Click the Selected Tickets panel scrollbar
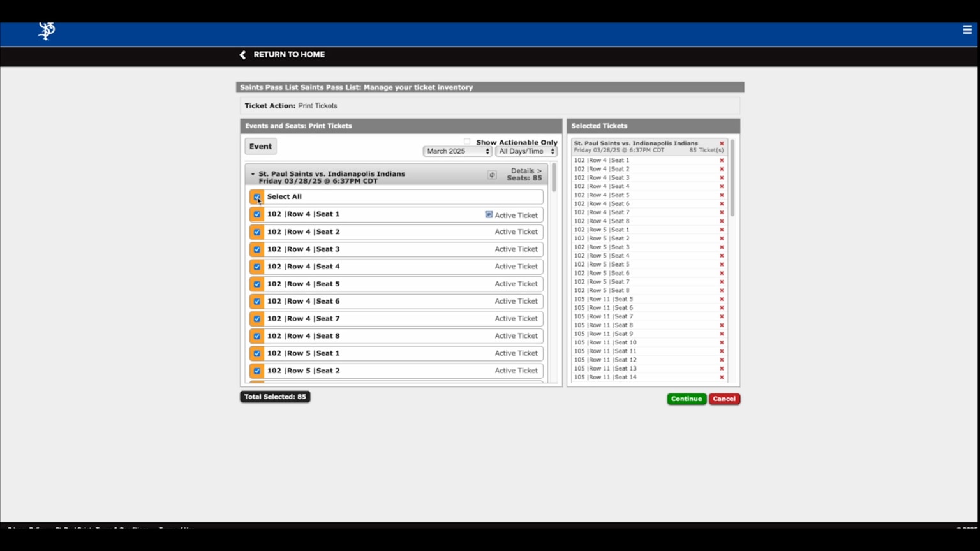This screenshot has height=551, width=980. coord(732,179)
